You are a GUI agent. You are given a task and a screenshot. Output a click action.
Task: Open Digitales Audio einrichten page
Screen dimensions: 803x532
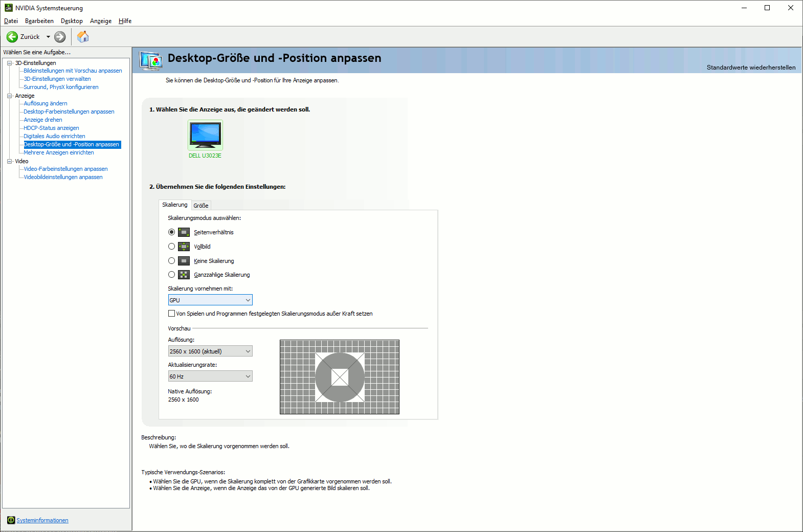pos(54,136)
